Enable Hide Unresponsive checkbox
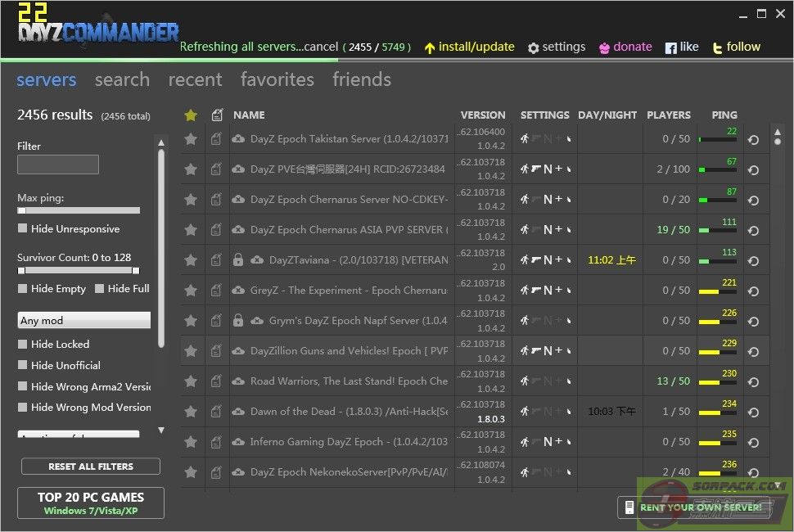 coord(23,229)
